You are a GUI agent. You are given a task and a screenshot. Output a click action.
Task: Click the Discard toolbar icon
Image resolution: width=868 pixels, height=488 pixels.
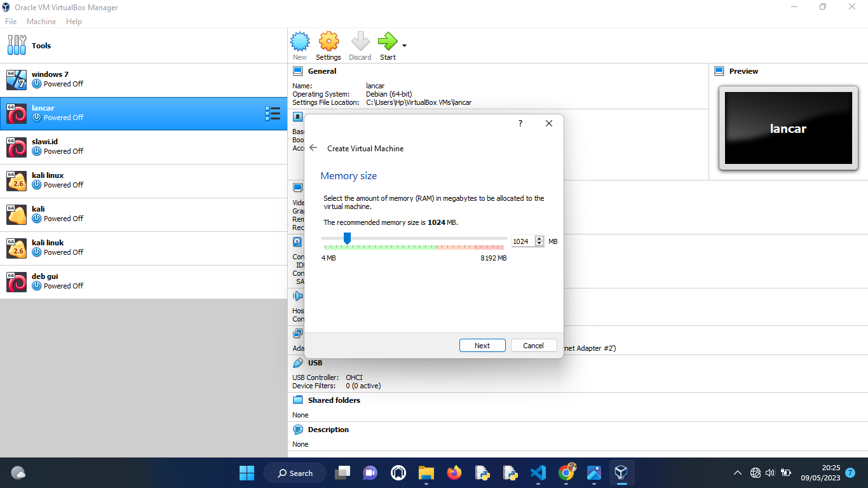360,42
